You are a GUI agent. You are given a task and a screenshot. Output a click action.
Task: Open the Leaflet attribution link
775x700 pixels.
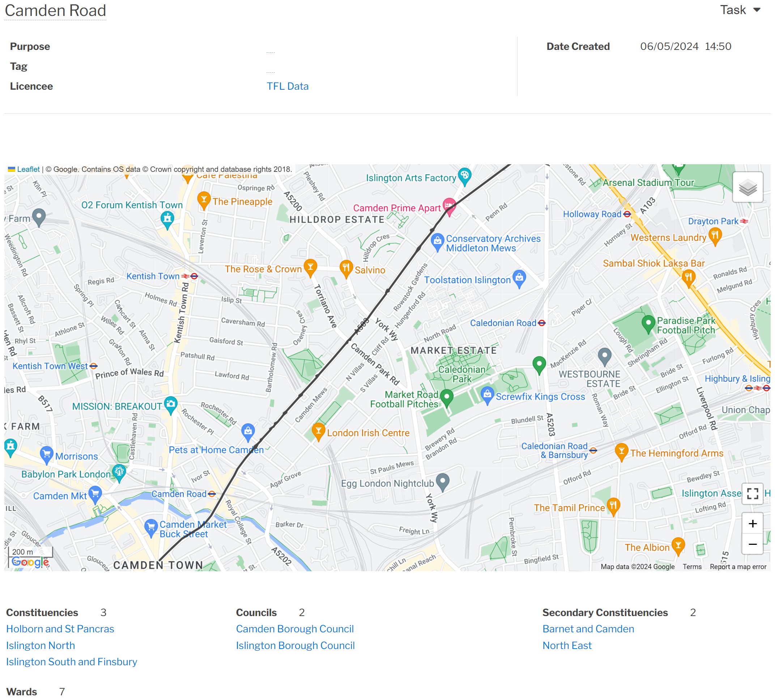click(x=28, y=169)
